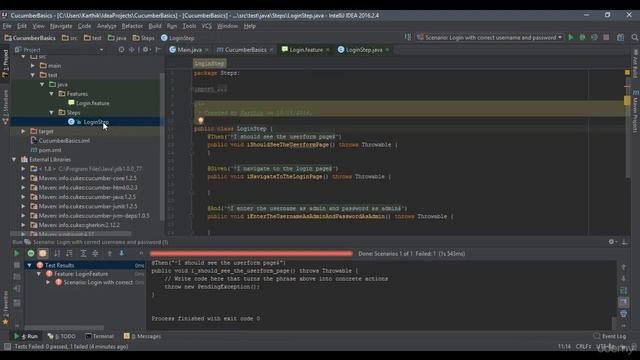The image size is (640, 360).
Task: Open the TODO tool window
Action: [x=62, y=336]
